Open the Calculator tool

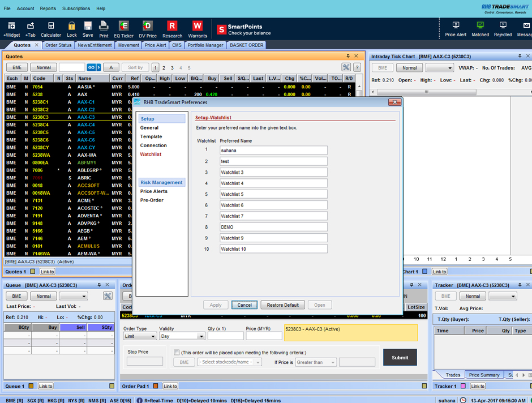pyautogui.click(x=50, y=29)
